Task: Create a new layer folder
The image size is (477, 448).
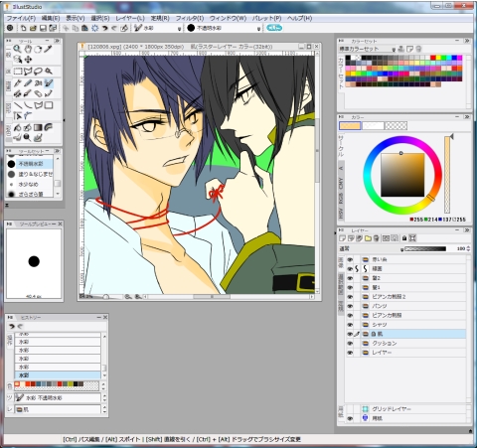Action: (x=368, y=238)
